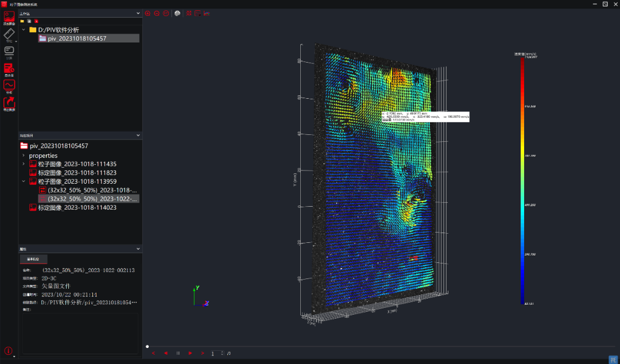Screen dimensions: 620x364
Task: Expand 粒子图像_2023-1018-111435 node
Action: point(24,164)
